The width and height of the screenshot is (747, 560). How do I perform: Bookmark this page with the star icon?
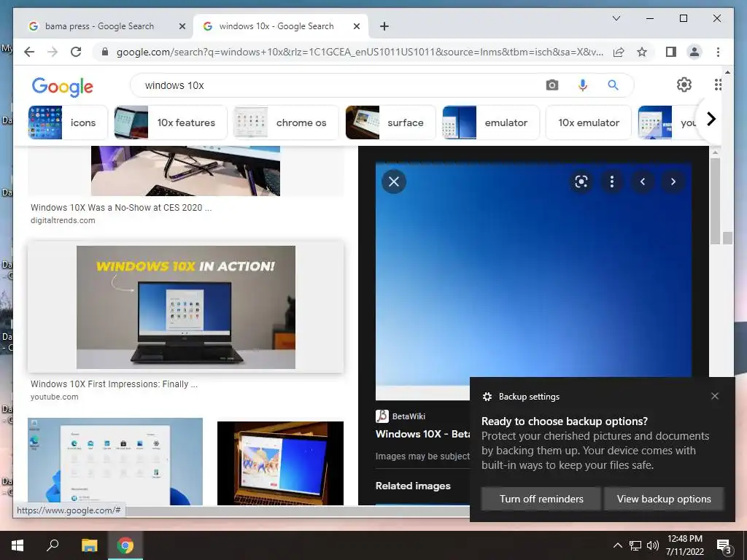coord(642,52)
